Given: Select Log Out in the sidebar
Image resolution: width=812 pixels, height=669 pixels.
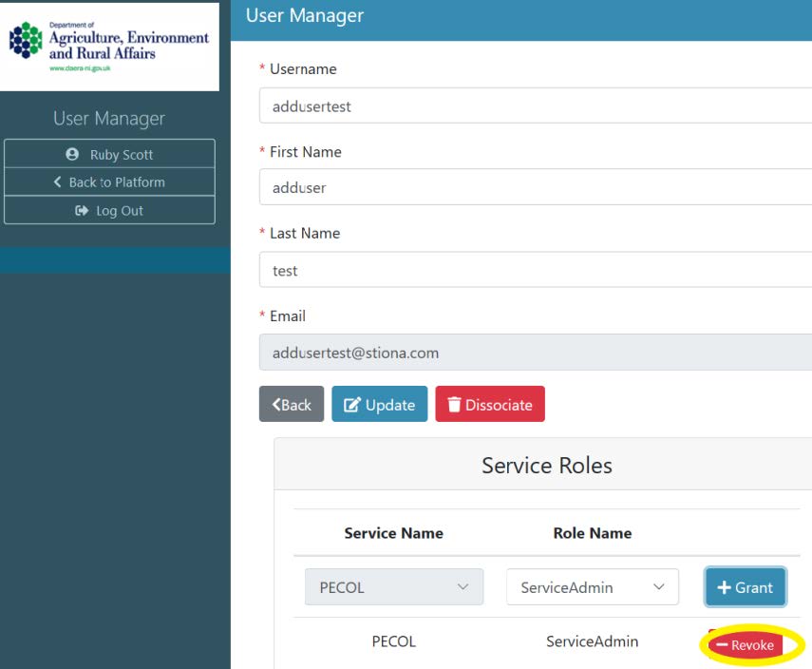Looking at the screenshot, I should pos(109,210).
